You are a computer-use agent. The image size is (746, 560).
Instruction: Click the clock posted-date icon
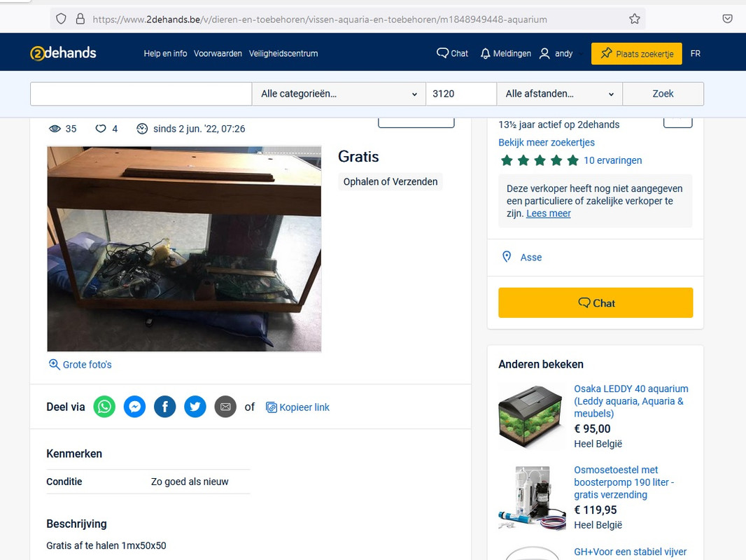142,129
